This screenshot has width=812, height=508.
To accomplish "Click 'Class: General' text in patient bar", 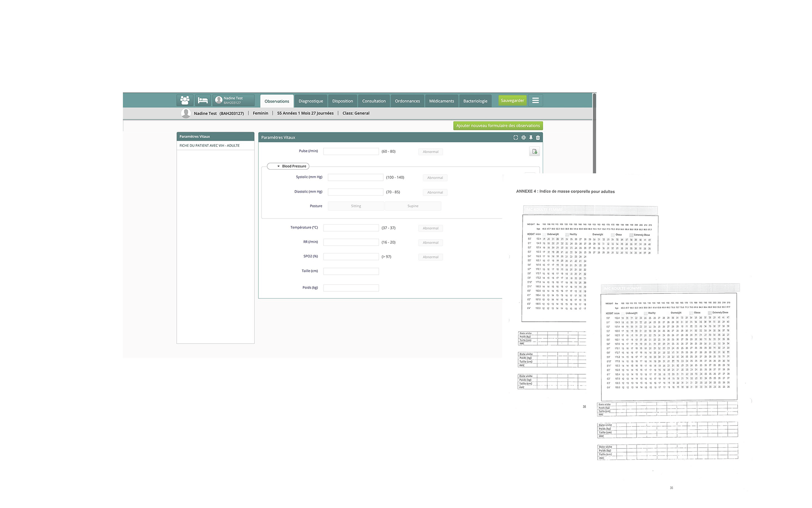I will (356, 113).
